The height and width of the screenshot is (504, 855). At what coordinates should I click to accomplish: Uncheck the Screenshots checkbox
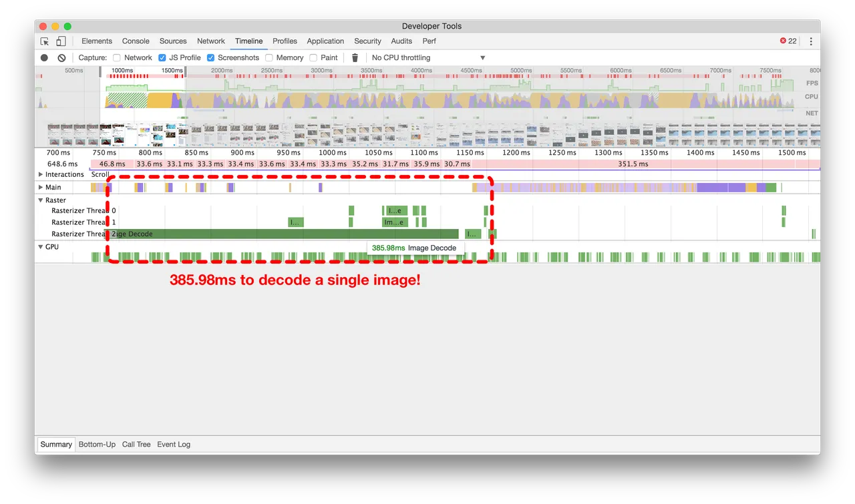tap(210, 58)
